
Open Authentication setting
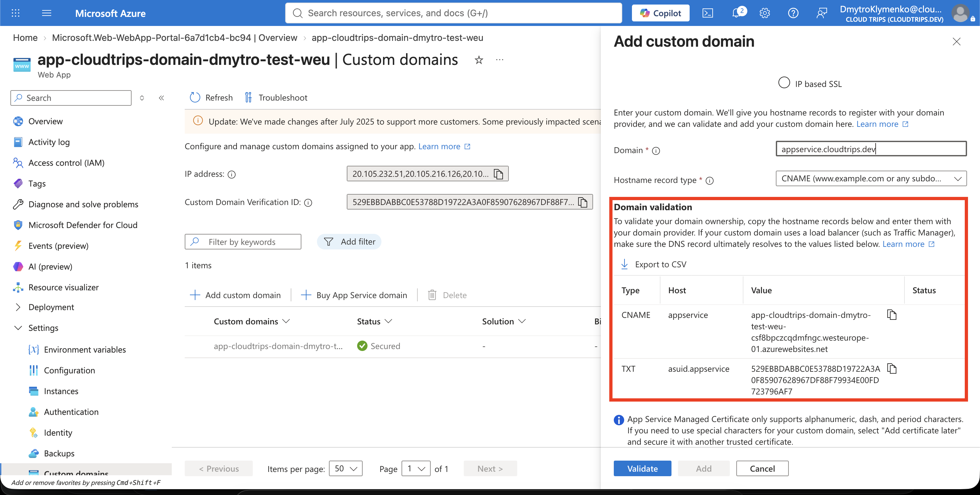pos(71,412)
